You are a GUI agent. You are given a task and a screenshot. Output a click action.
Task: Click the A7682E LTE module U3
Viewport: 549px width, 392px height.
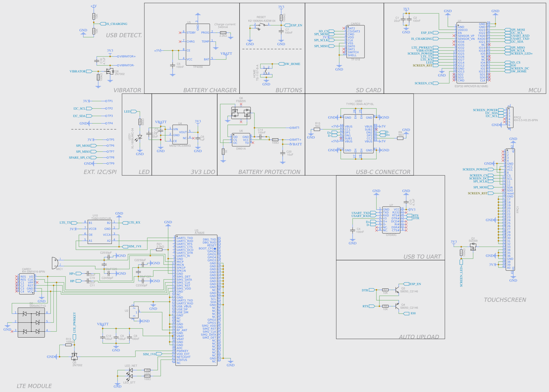click(196, 300)
